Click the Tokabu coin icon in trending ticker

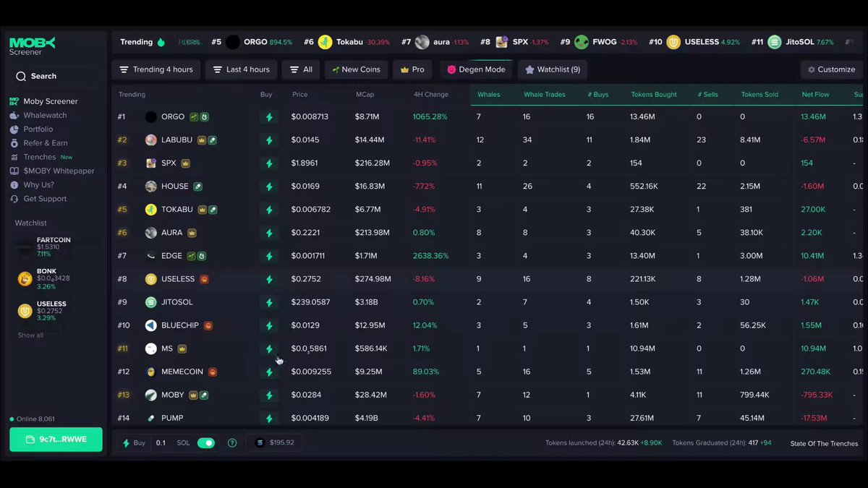pyautogui.click(x=325, y=42)
